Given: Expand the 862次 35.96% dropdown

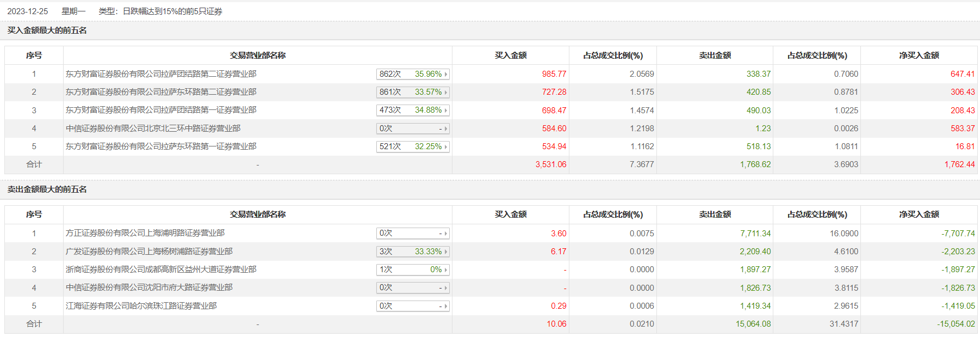Looking at the screenshot, I should point(413,74).
